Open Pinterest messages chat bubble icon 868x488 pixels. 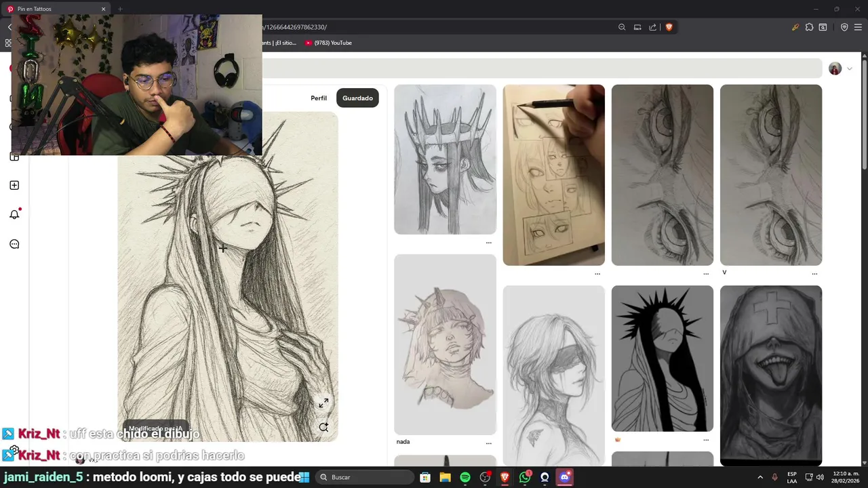[x=14, y=244]
